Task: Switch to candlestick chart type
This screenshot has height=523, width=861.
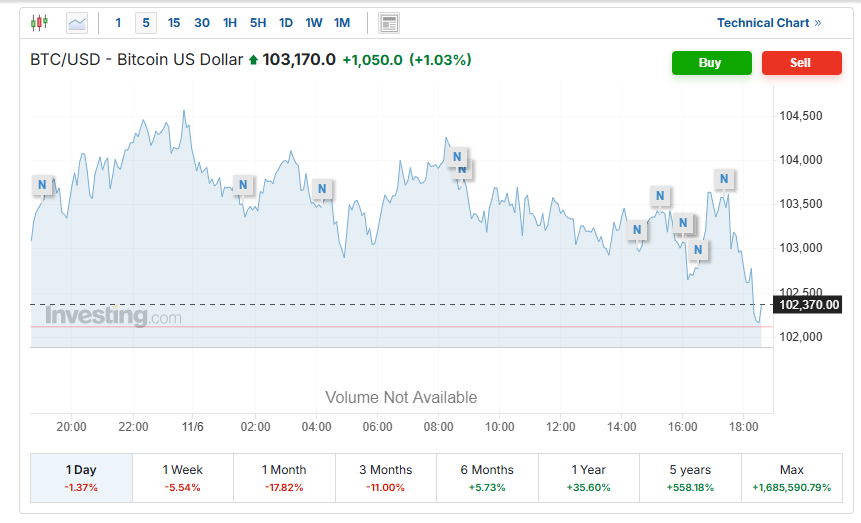Action: pyautogui.click(x=39, y=22)
